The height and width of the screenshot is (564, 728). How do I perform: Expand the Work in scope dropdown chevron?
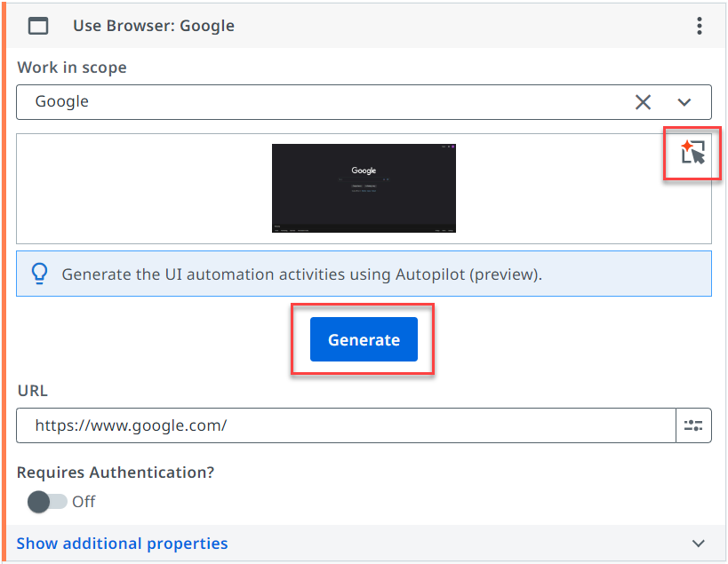pos(684,102)
